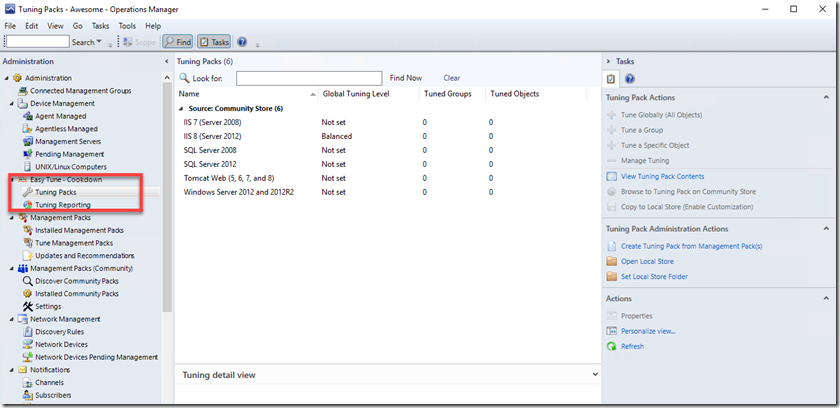The width and height of the screenshot is (840, 408).
Task: Collapse the Management Packs tree node
Action: pyautogui.click(x=12, y=218)
